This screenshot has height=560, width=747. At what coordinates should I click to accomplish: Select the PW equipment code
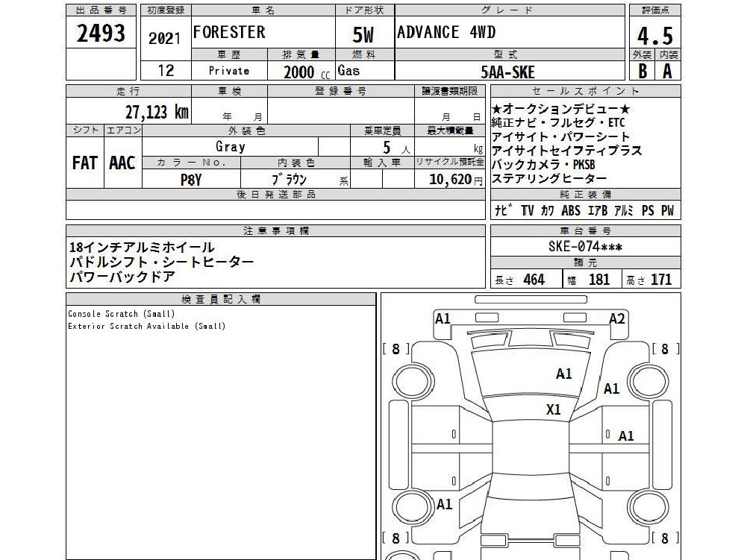[667, 210]
